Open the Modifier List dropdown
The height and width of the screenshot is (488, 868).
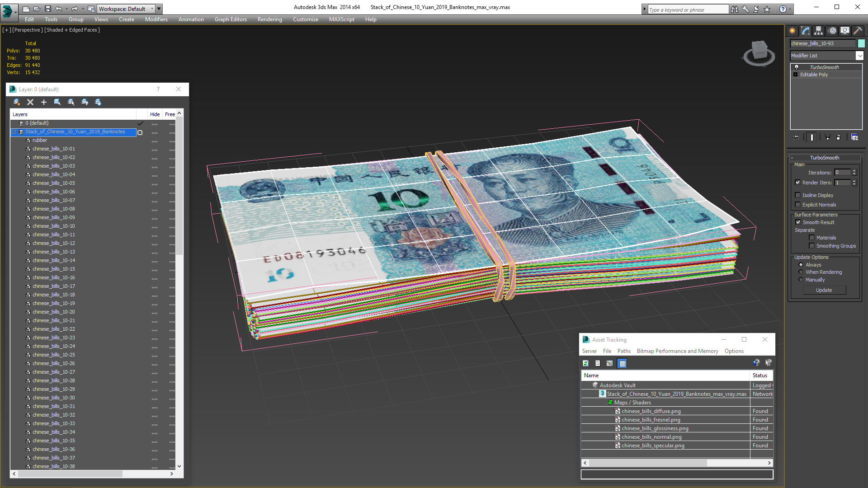859,56
